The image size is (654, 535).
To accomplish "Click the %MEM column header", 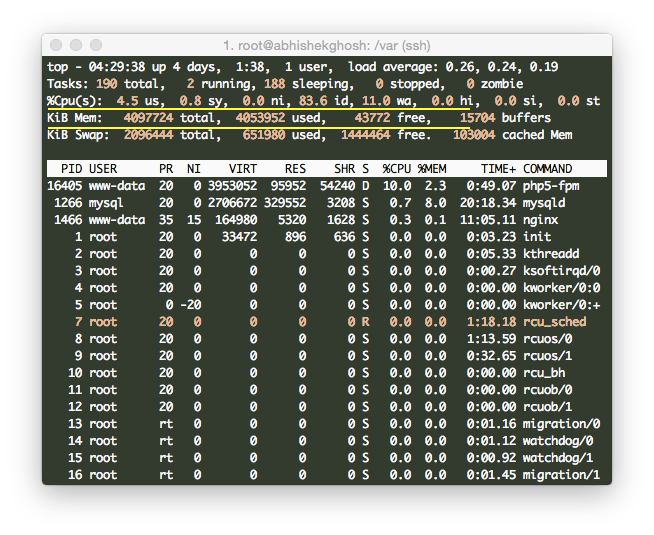I will 432,169.
